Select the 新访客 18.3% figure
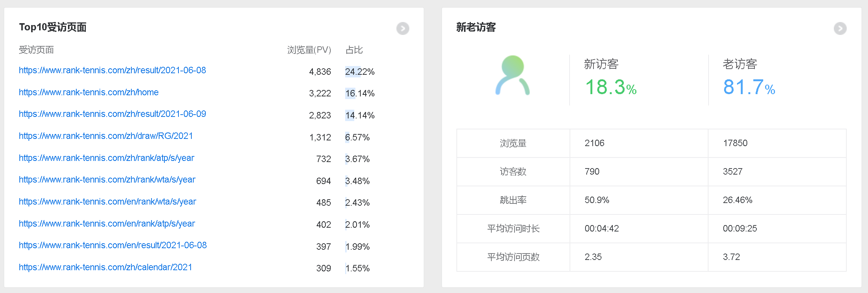The width and height of the screenshot is (868, 293). pos(611,87)
